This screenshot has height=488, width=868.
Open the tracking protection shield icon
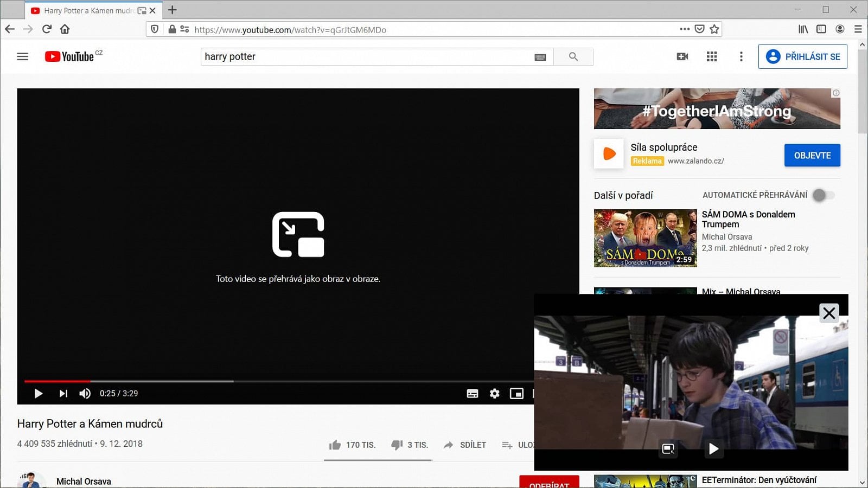155,29
